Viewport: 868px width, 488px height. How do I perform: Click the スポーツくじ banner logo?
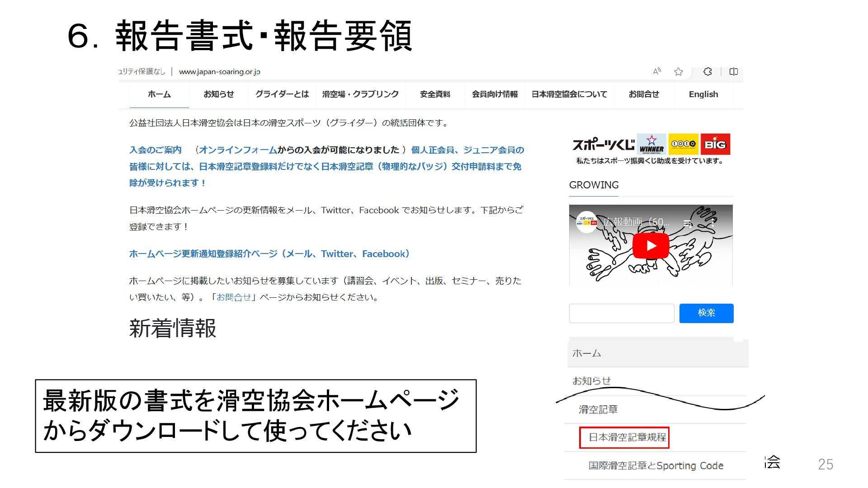tap(603, 145)
